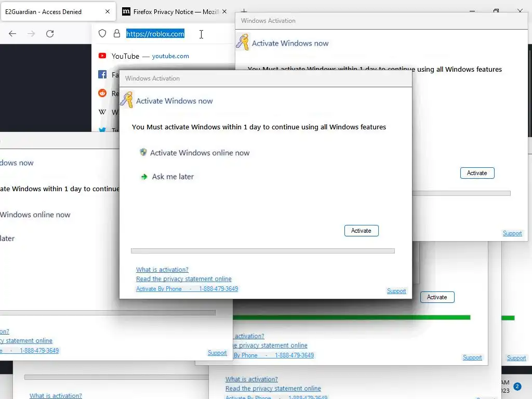Close the E2Guardian - Access Denied tab
The height and width of the screenshot is (399, 532).
point(108,11)
